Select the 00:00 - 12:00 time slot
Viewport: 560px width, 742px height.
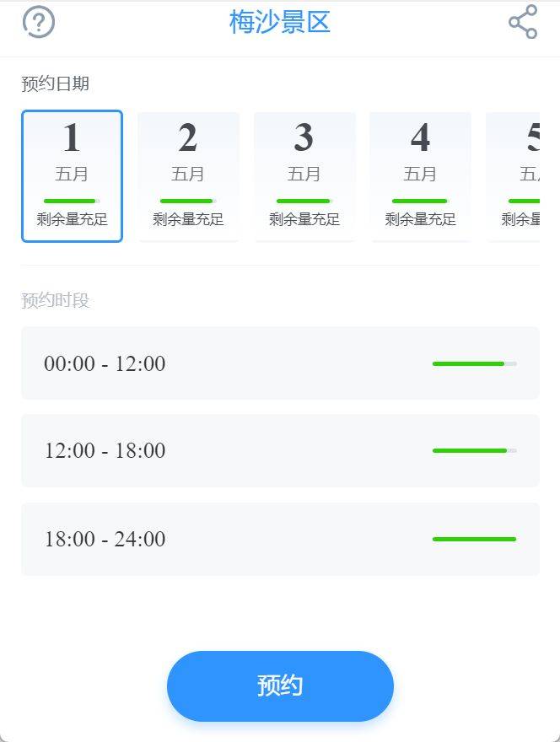[280, 363]
